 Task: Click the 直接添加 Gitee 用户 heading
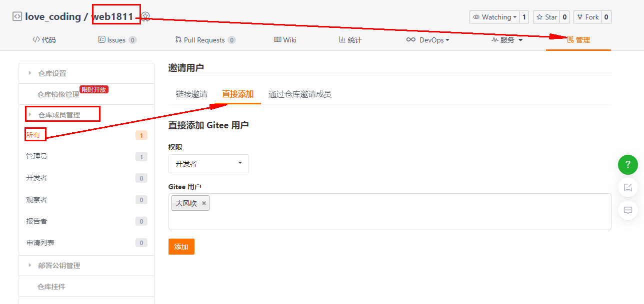[208, 125]
